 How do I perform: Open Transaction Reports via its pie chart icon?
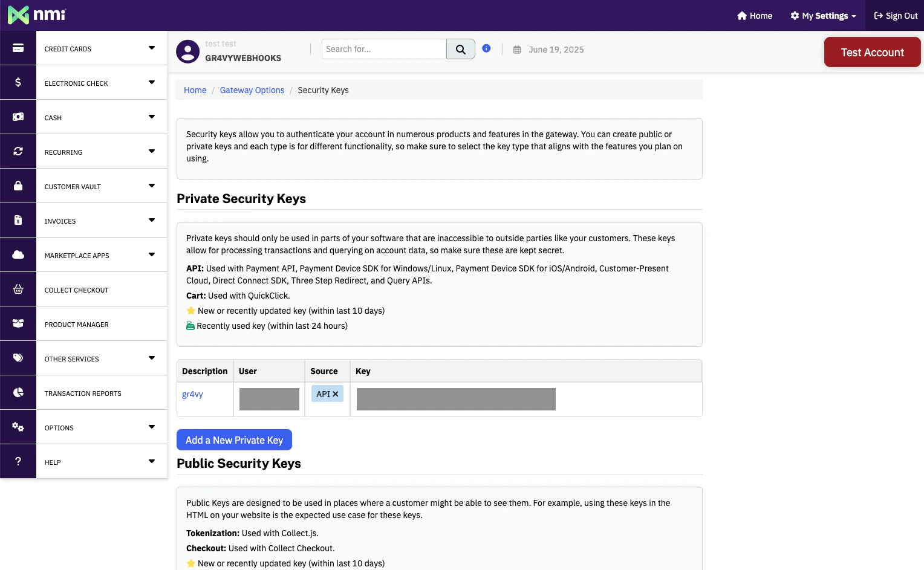(18, 392)
